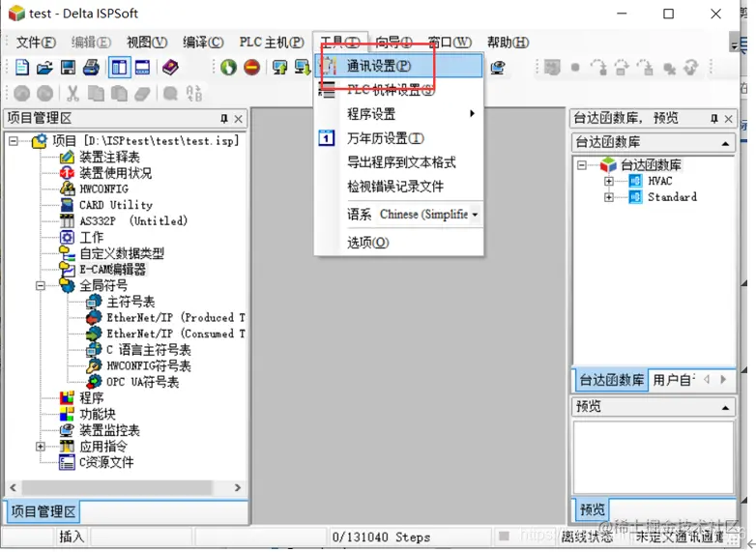Switch to the 用户自 library tab

pos(674,380)
